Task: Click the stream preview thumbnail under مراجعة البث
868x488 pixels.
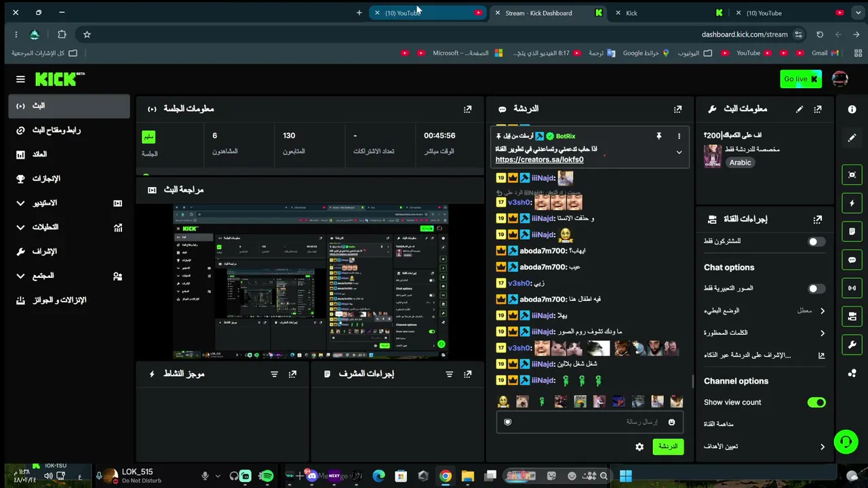Action: tap(311, 282)
